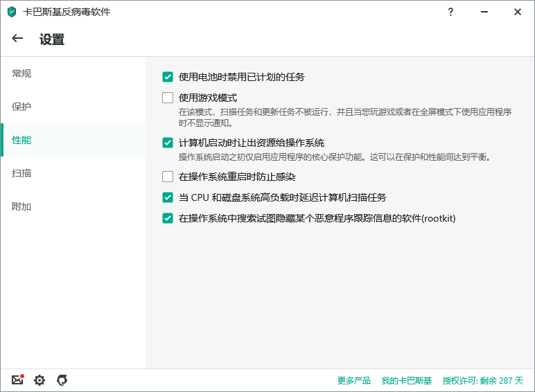Viewport: 535px width, 392px height.
Task: Click 授权许可: 剩余 287 天 link
Action: (x=483, y=380)
